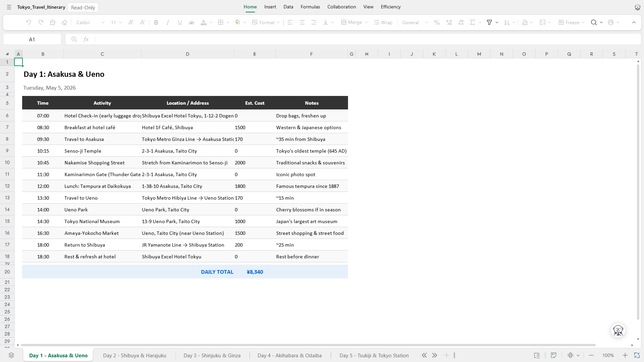The width and height of the screenshot is (644, 362).
Task: Click zoom in plus button
Action: click(625, 355)
